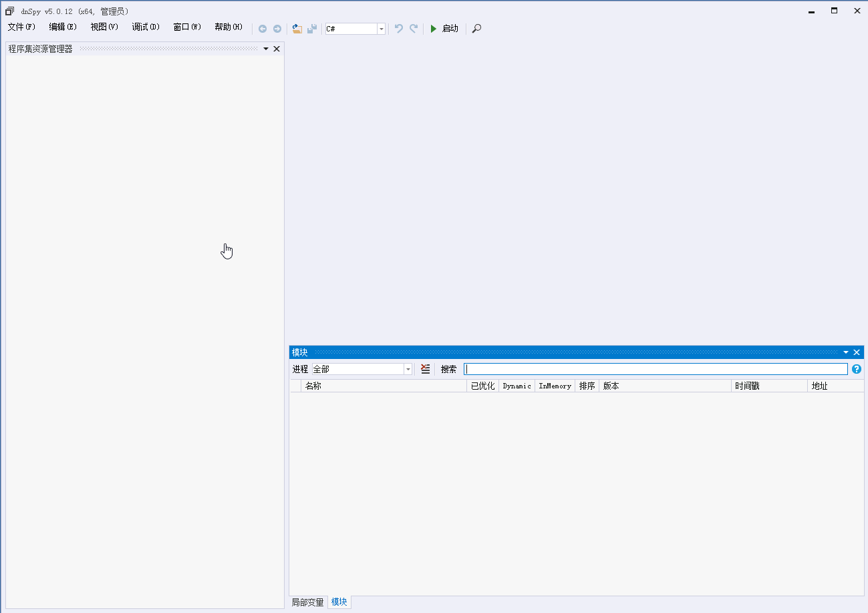
Task: Open the 程序集资源管理器 panel options dropdown arrow
Action: tap(265, 48)
